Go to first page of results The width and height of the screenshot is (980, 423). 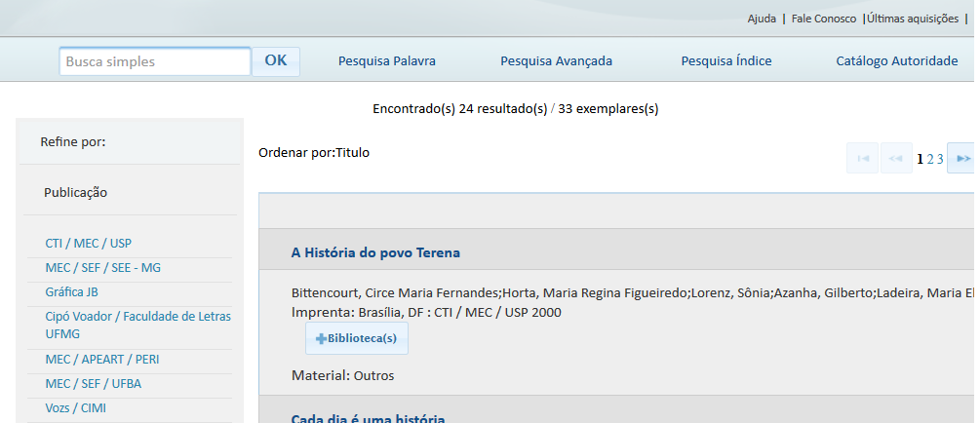click(863, 158)
